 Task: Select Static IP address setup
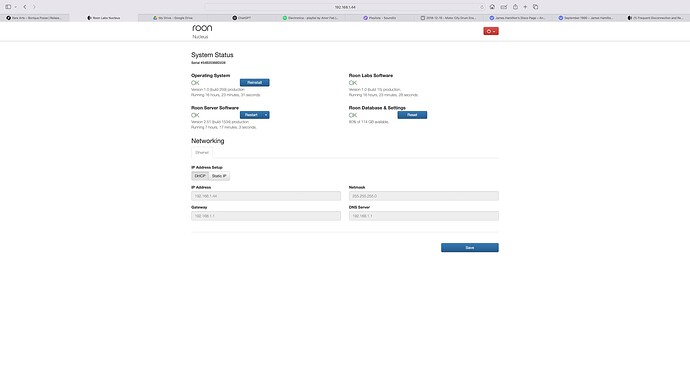point(219,176)
